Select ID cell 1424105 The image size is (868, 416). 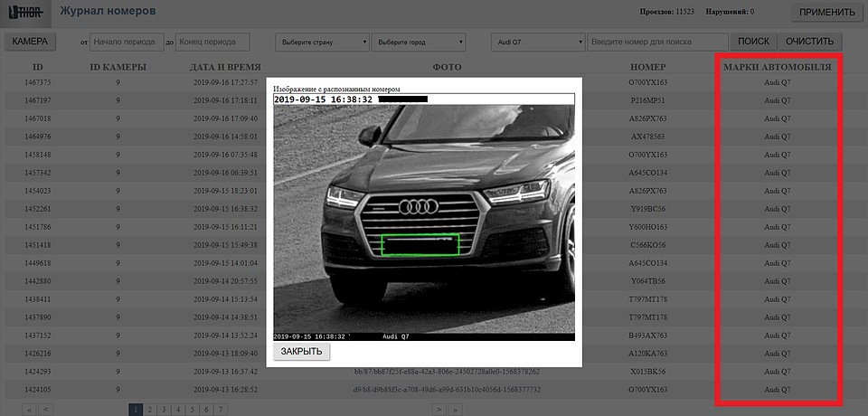point(38,390)
